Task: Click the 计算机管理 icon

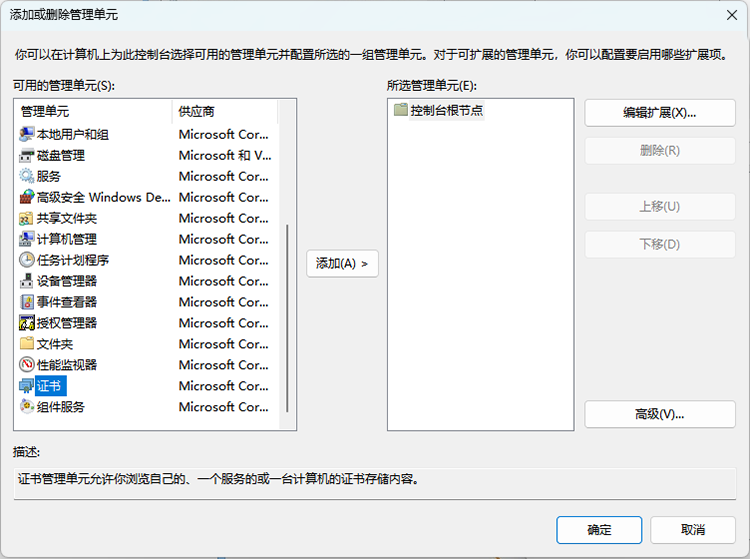Action: pyautogui.click(x=26, y=239)
